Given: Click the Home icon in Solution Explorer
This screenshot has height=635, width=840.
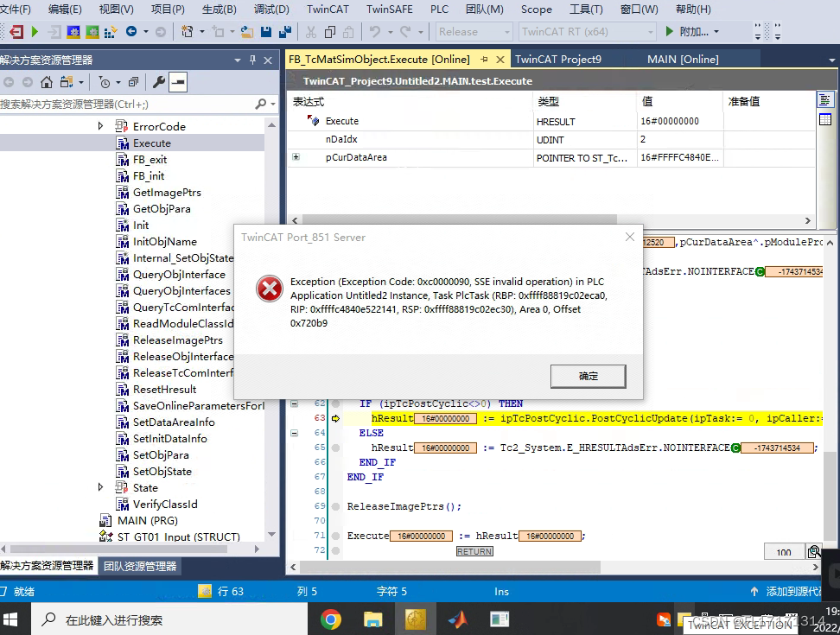Looking at the screenshot, I should (47, 82).
